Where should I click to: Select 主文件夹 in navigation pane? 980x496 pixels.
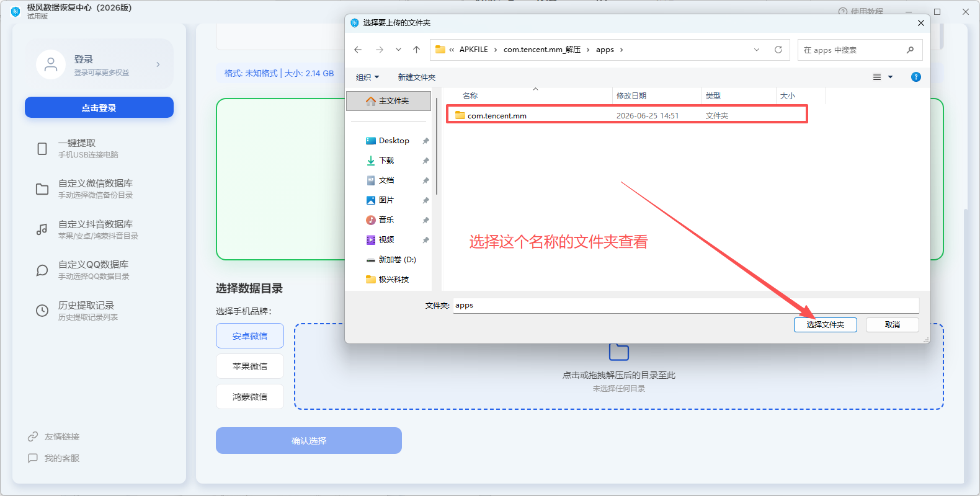[388, 101]
